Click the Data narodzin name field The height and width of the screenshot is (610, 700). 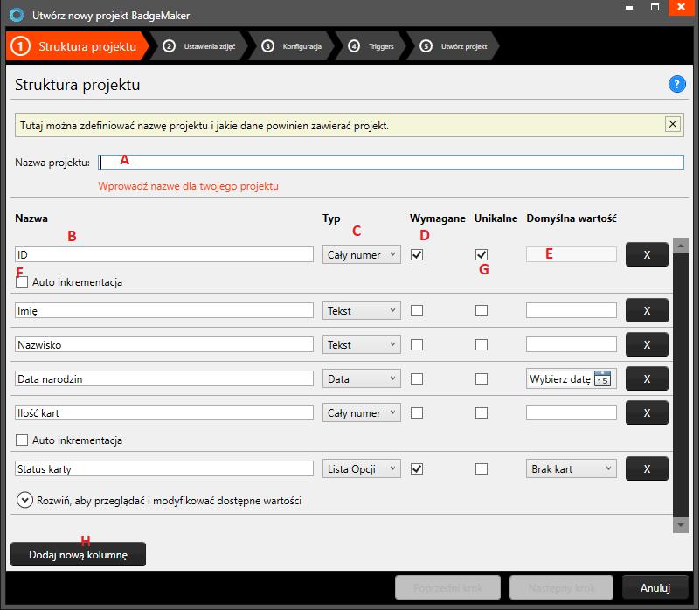click(x=164, y=378)
